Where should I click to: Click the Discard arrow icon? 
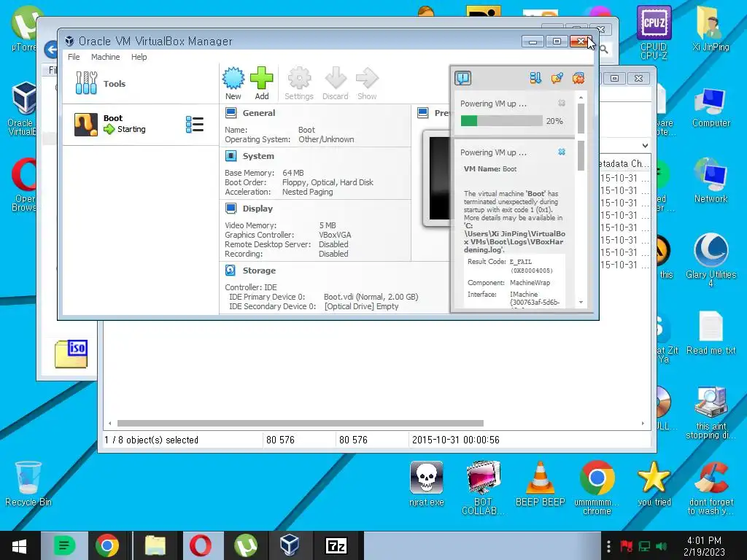pos(336,83)
